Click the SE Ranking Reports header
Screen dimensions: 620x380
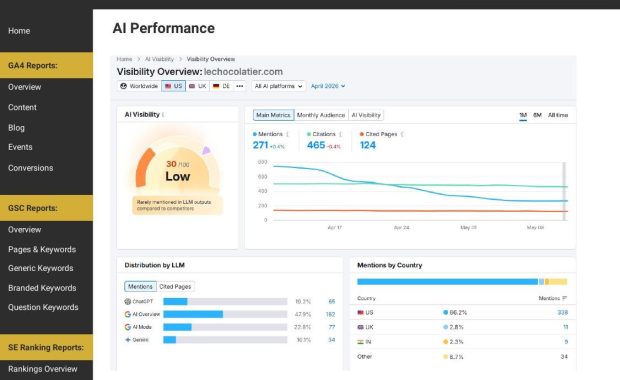46,347
